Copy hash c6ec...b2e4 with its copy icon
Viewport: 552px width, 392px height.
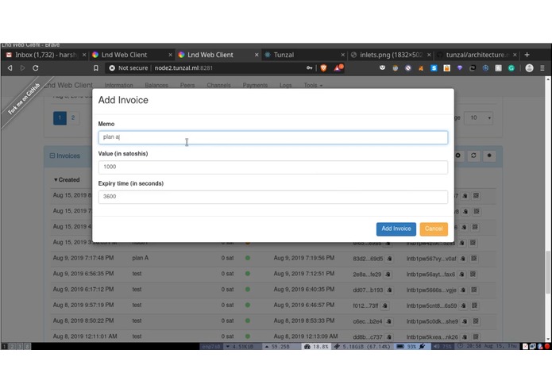[388, 321]
